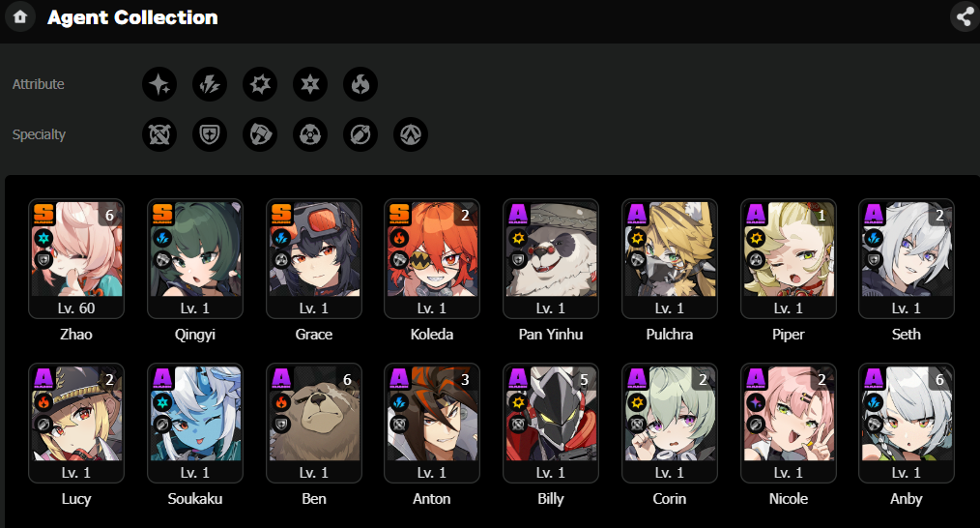
Task: Select Soukaku's blue oni portrait
Action: (x=195, y=414)
